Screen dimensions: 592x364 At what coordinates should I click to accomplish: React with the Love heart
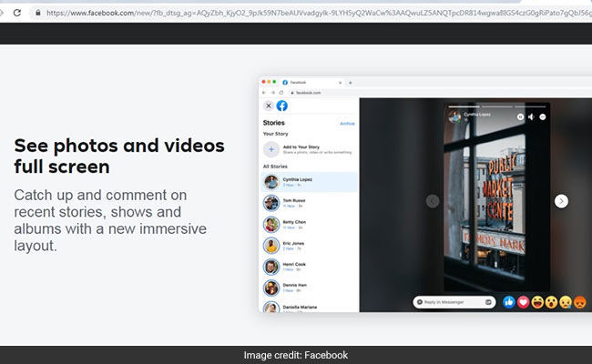[524, 301]
